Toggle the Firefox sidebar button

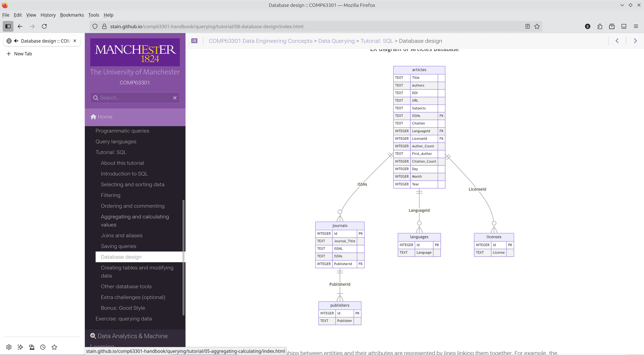[x=8, y=26]
